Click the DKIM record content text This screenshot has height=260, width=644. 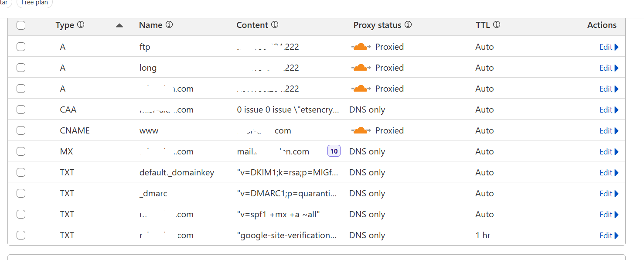click(287, 173)
